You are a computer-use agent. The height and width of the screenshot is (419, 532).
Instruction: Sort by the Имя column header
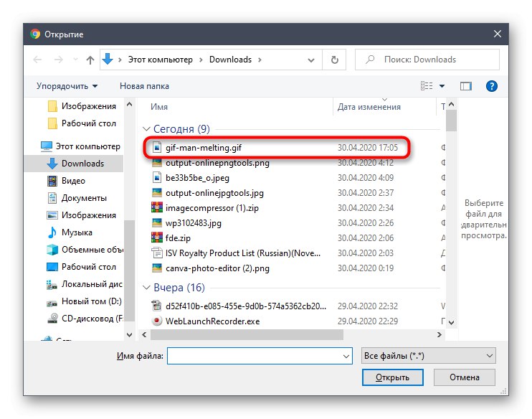pos(159,107)
